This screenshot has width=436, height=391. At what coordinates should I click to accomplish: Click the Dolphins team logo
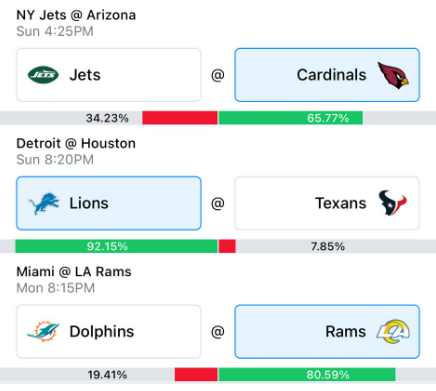[x=43, y=331]
